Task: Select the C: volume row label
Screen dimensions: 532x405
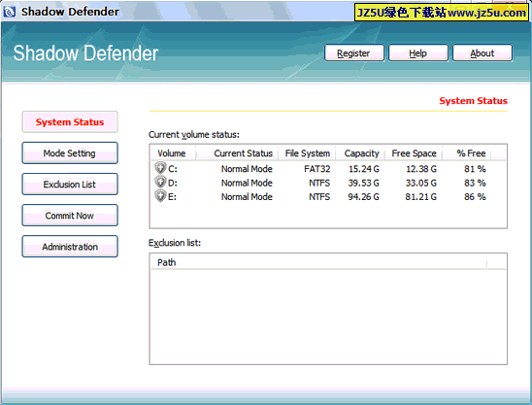Action: pyautogui.click(x=173, y=169)
